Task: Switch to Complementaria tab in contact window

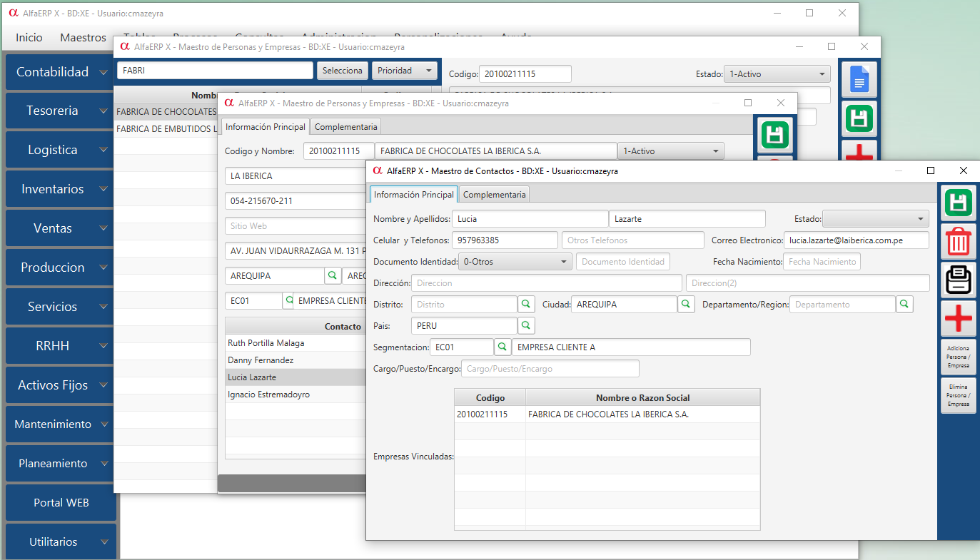Action: (x=494, y=195)
